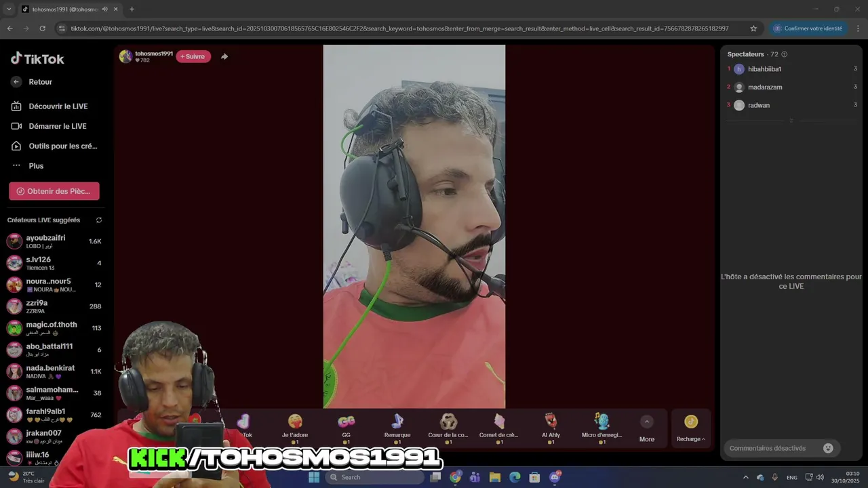Open ayoubzaifri suggested live
This screenshot has width=868, height=488.
(54, 241)
